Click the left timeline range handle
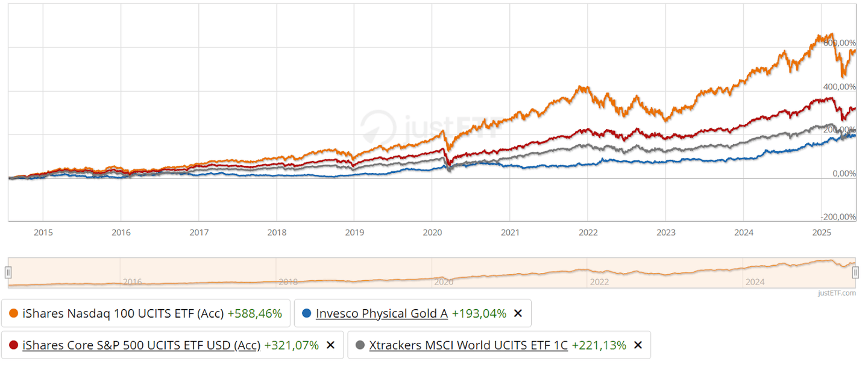Screen dimensions: 868x367 [x=8, y=272]
